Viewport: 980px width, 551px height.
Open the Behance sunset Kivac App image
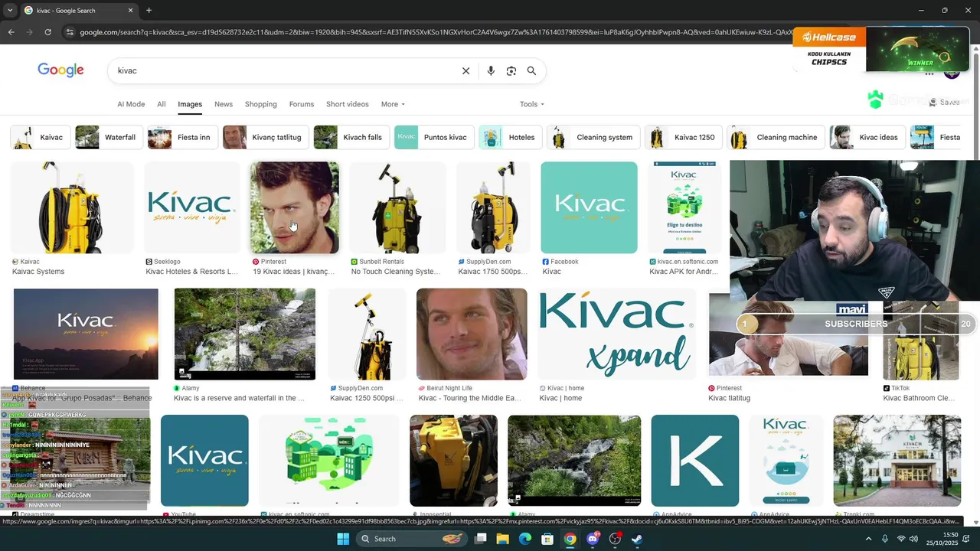pyautogui.click(x=86, y=334)
